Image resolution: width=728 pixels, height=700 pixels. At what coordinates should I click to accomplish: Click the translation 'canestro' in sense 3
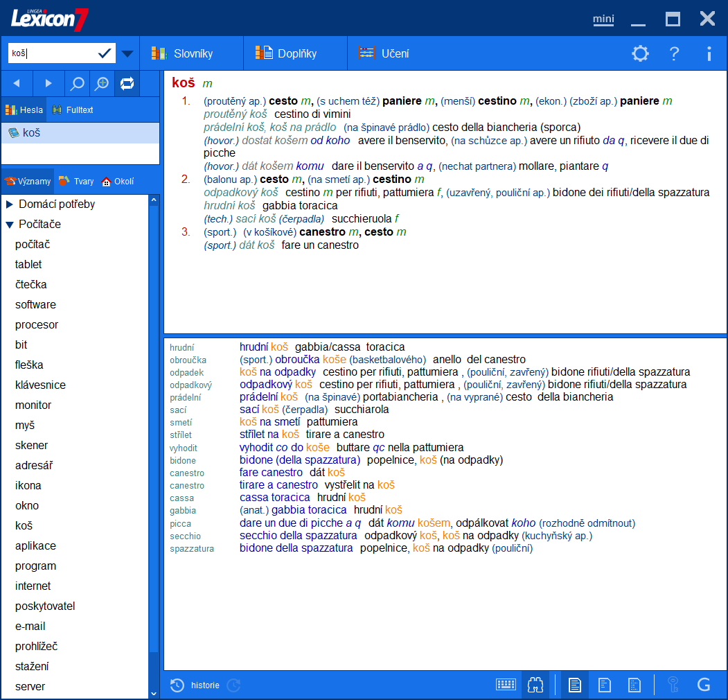322,231
